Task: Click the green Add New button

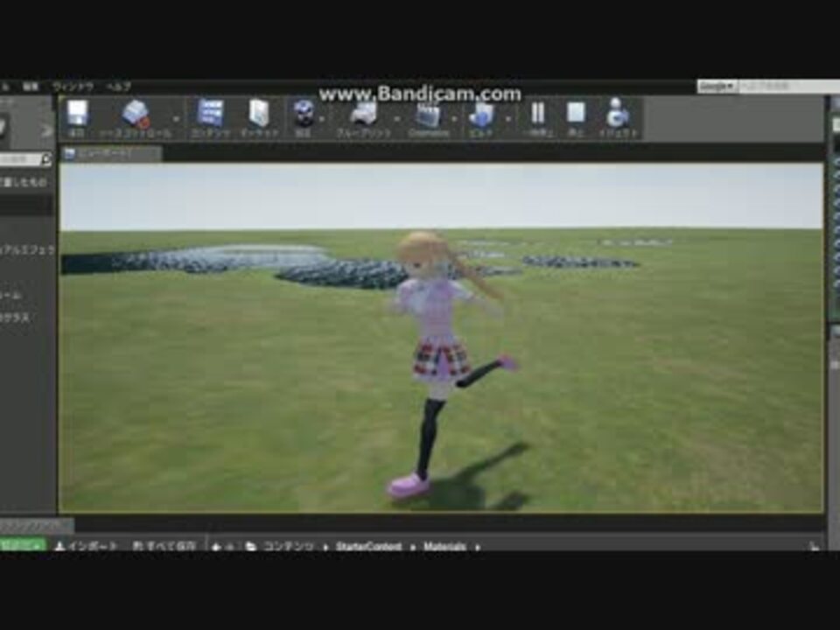Action: point(23,545)
